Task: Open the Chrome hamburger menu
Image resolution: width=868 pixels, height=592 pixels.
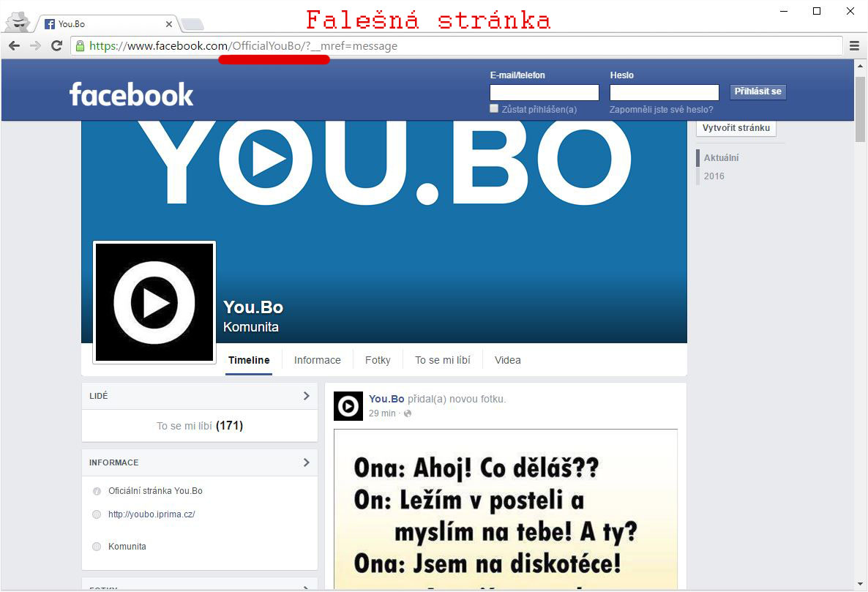Action: coord(855,46)
